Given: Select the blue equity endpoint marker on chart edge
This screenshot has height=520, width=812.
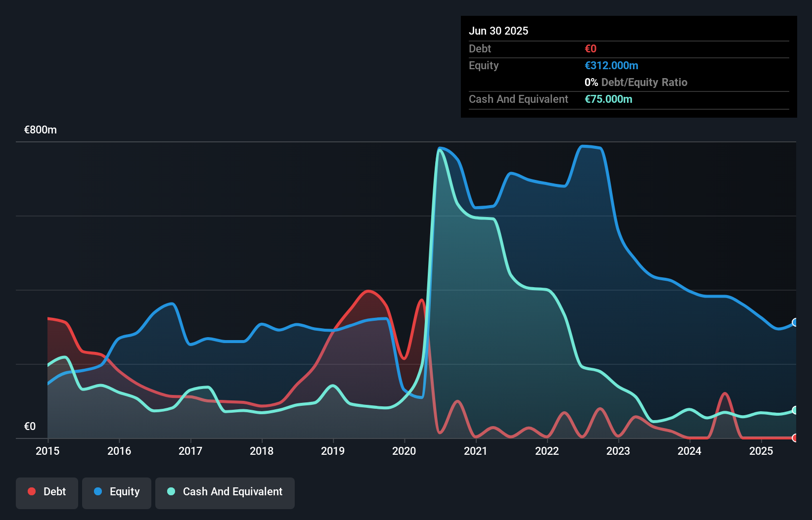Looking at the screenshot, I should point(795,322).
